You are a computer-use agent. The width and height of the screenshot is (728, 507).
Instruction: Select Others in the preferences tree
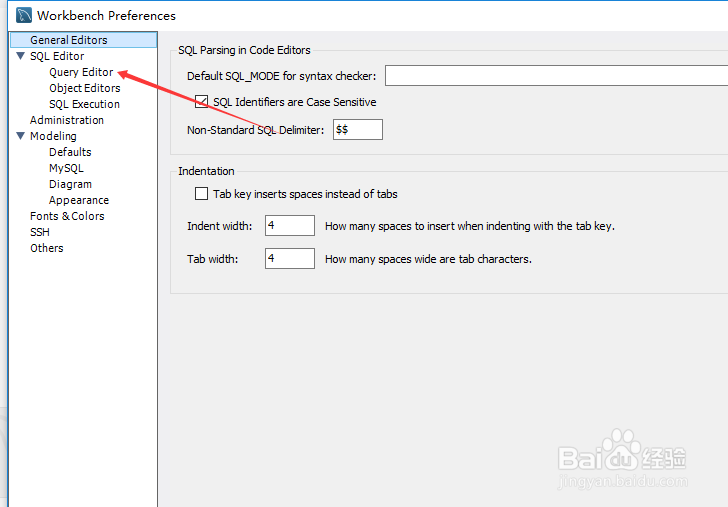(x=47, y=248)
